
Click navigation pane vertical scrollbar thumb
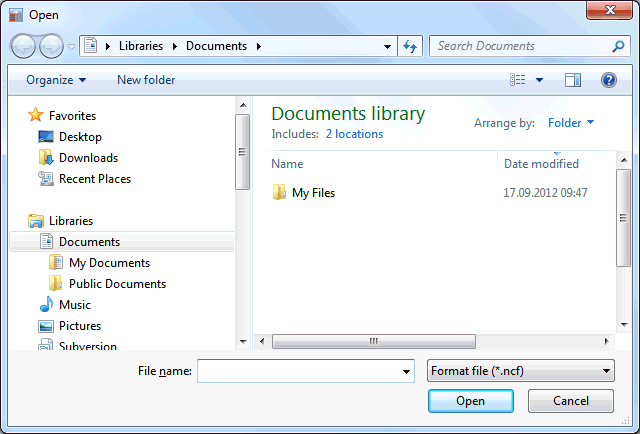[242, 152]
